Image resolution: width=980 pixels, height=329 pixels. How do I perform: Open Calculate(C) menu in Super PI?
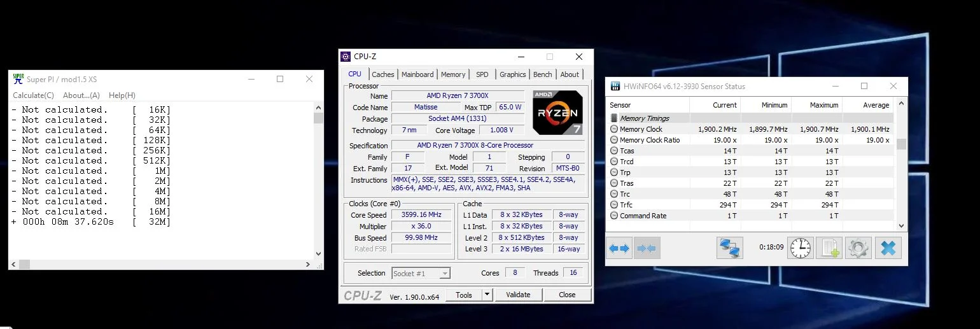point(33,95)
